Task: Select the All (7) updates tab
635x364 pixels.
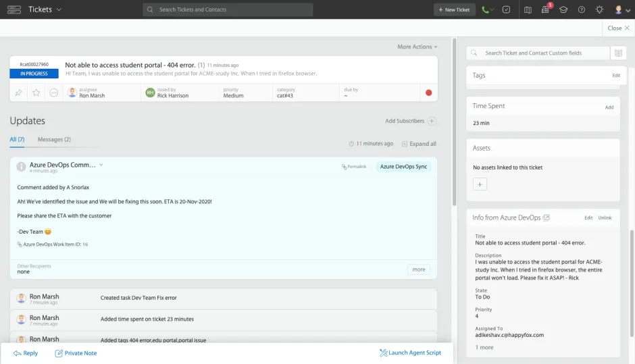Action: pyautogui.click(x=17, y=139)
